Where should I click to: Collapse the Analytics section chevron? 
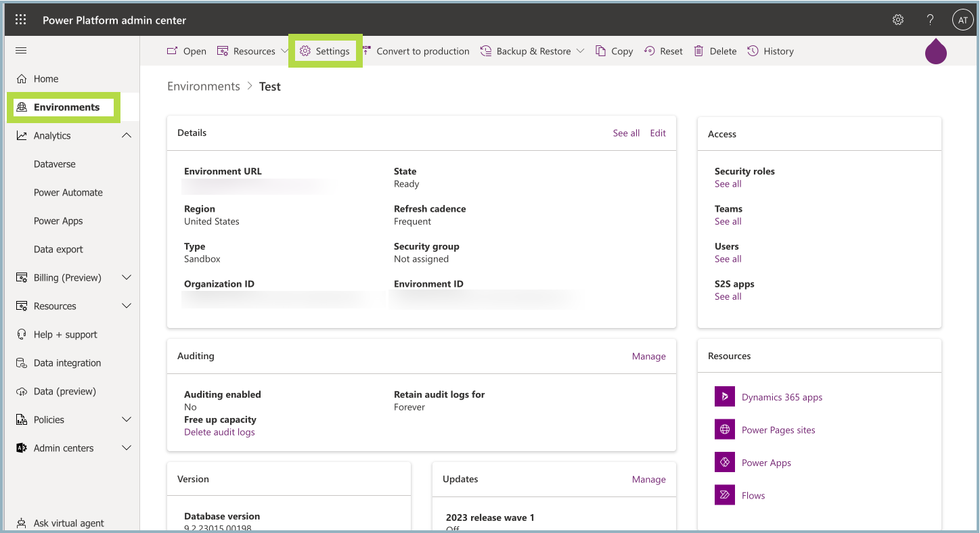(127, 136)
